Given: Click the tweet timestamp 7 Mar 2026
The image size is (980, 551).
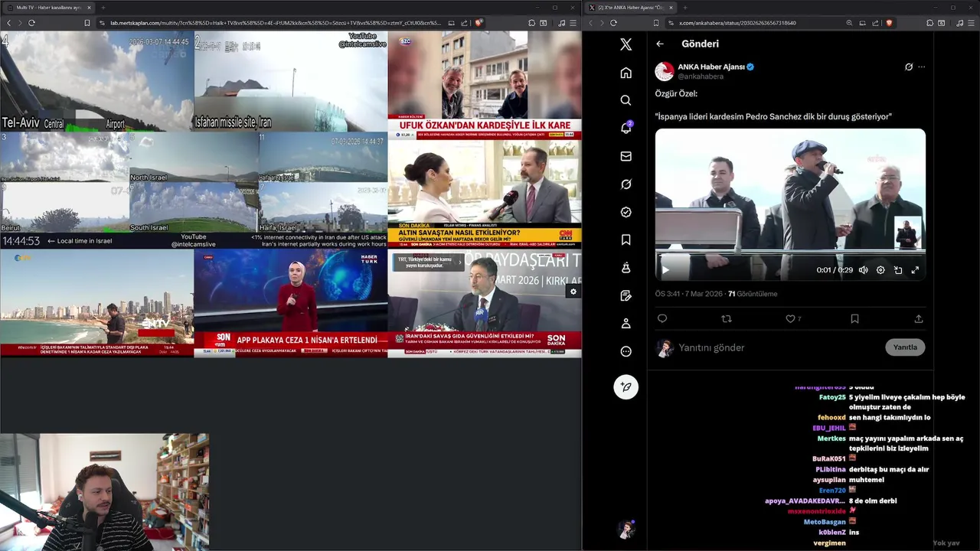Looking at the screenshot, I should tap(688, 294).
